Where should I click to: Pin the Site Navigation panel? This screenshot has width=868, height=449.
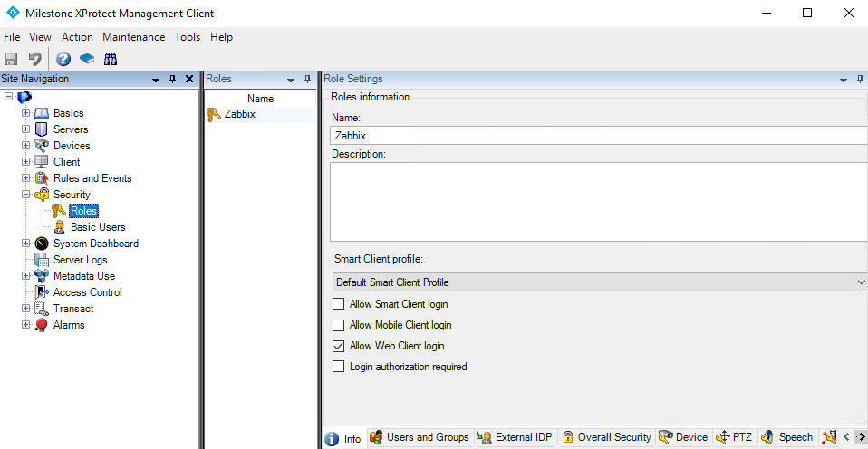pyautogui.click(x=173, y=79)
